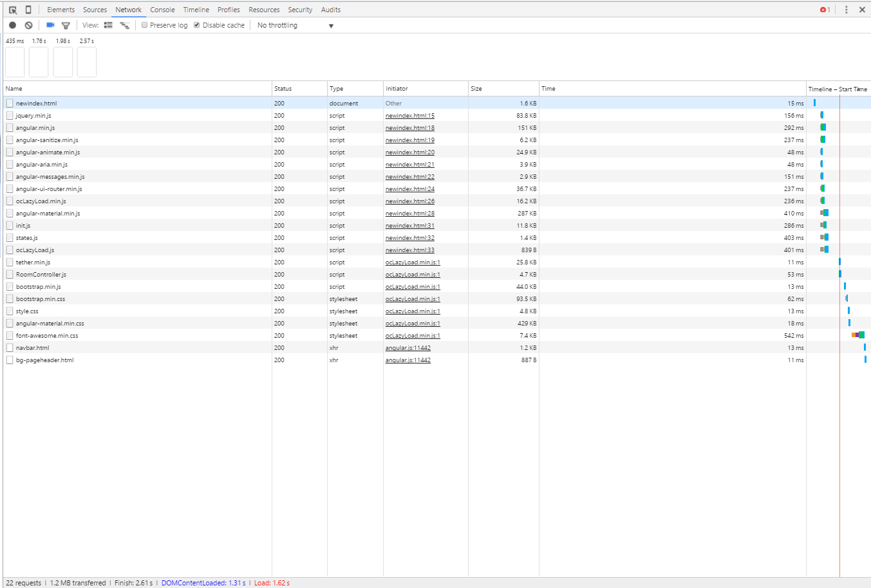Click the angular-material.min.js waterfall bar
This screenshot has width=871, height=588.
coord(825,213)
